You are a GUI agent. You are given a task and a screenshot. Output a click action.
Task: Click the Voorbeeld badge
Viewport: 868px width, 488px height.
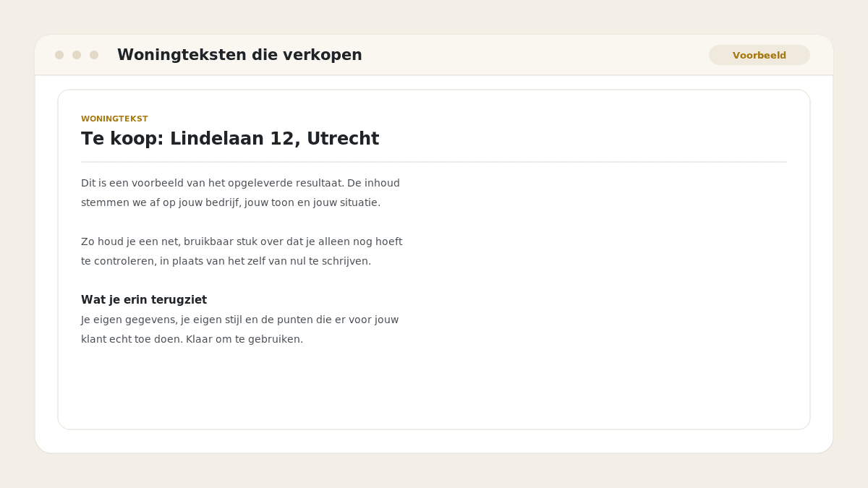[759, 55]
